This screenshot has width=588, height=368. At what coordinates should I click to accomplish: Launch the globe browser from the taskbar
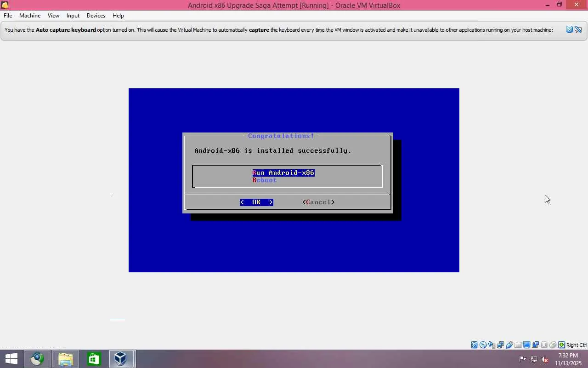coord(37,359)
